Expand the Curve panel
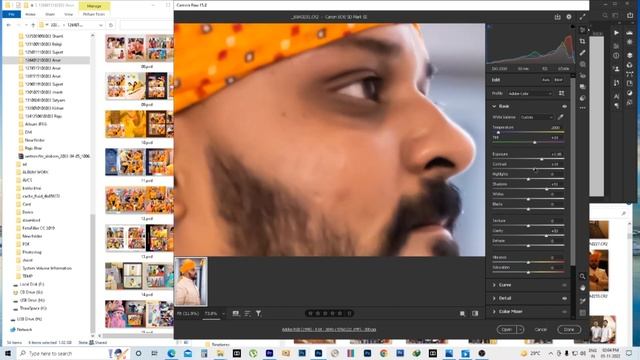 pyautogui.click(x=494, y=285)
